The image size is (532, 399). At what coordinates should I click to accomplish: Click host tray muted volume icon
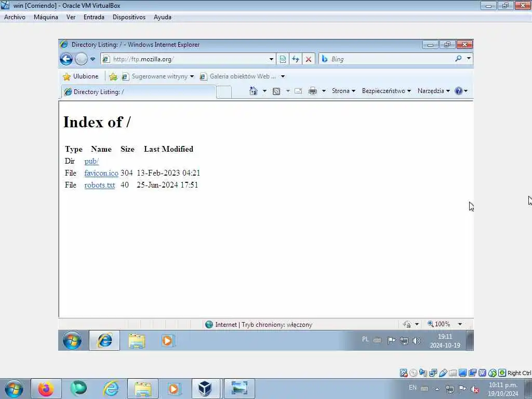click(x=475, y=389)
